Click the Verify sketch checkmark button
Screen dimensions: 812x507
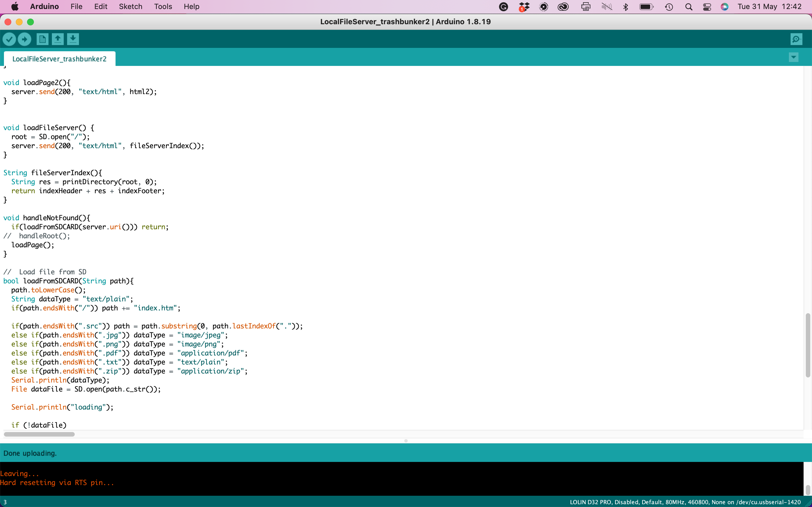(x=9, y=39)
